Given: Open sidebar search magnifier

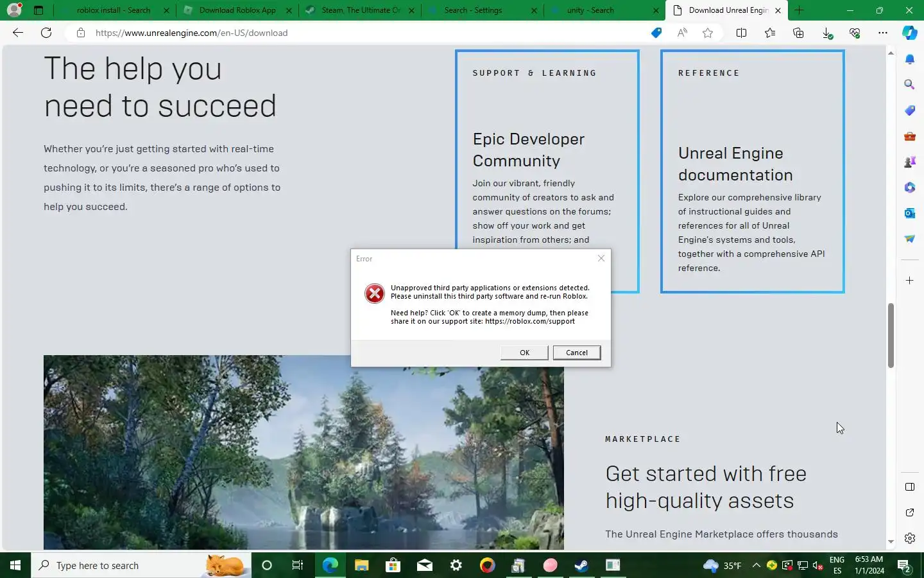Looking at the screenshot, I should click(910, 85).
